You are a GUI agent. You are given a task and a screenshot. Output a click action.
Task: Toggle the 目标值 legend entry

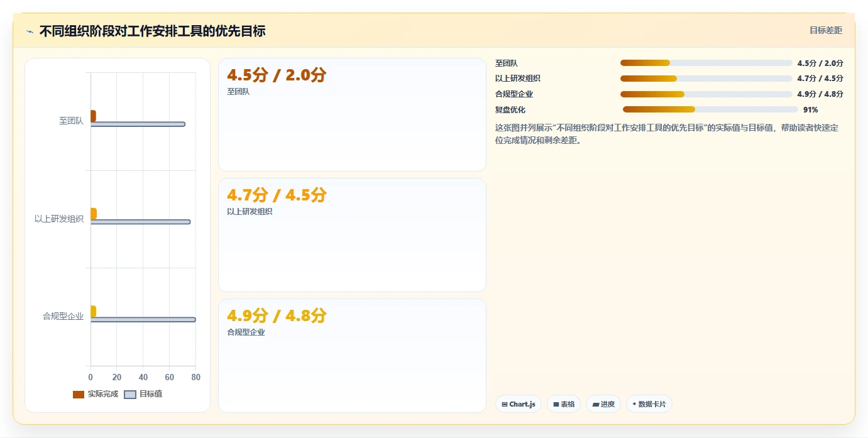coord(143,394)
